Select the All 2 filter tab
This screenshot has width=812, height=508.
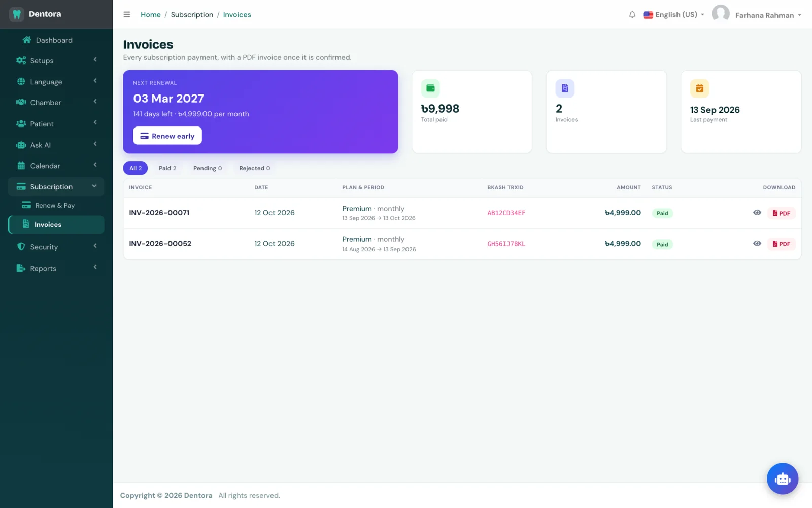(136, 168)
